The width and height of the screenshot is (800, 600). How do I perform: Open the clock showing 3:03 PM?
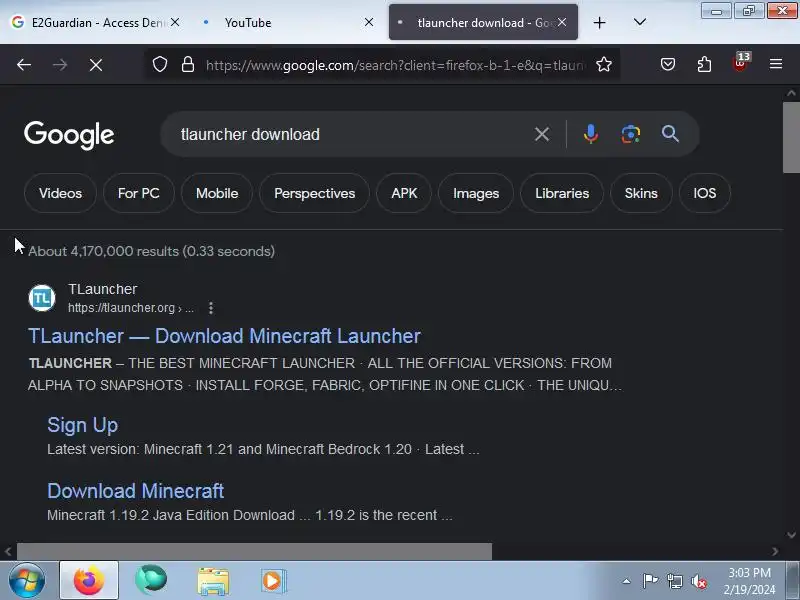click(749, 581)
